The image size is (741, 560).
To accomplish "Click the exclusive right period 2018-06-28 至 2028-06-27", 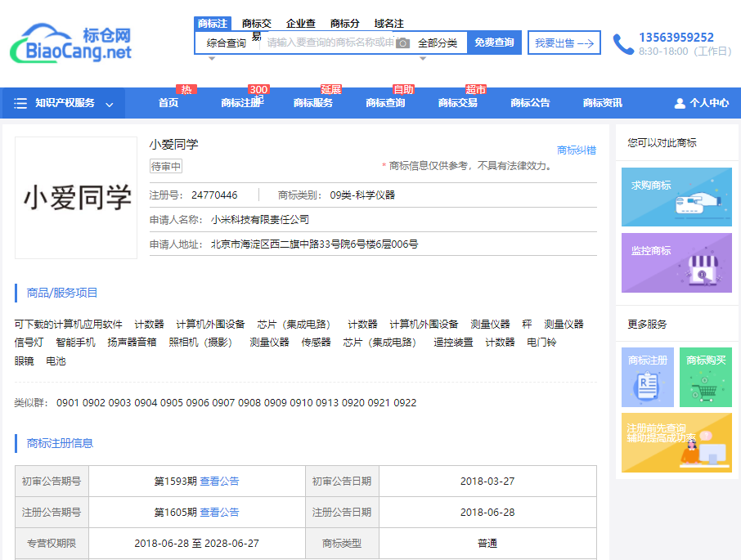I will [196, 544].
